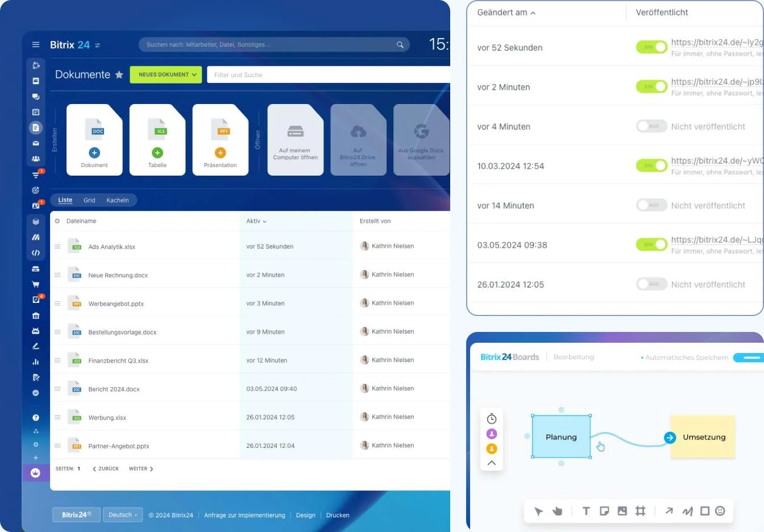Image resolution: width=764 pixels, height=532 pixels.
Task: Turn off publishing for the 10.03.2024 12:54 row
Action: click(x=651, y=165)
